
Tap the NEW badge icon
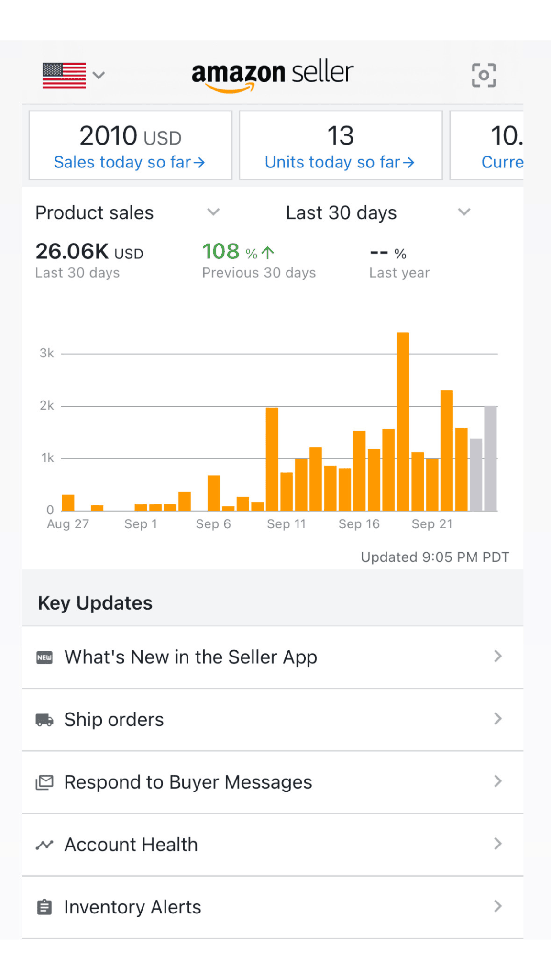(44, 657)
